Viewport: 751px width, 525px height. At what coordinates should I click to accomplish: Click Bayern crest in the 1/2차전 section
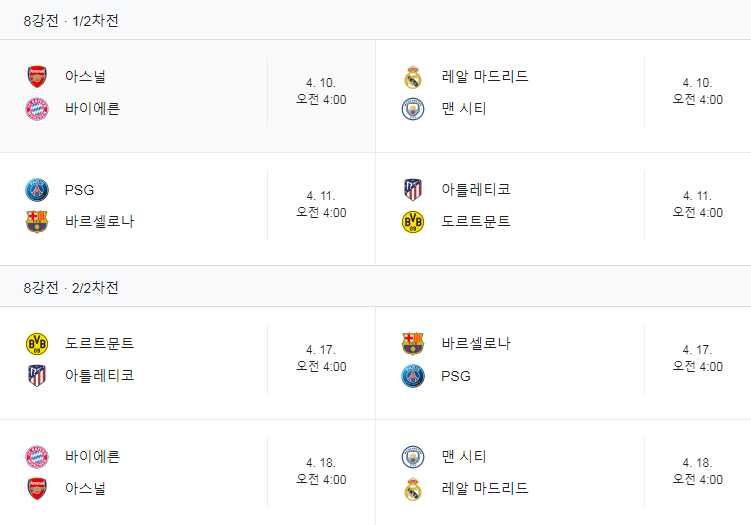[37, 109]
